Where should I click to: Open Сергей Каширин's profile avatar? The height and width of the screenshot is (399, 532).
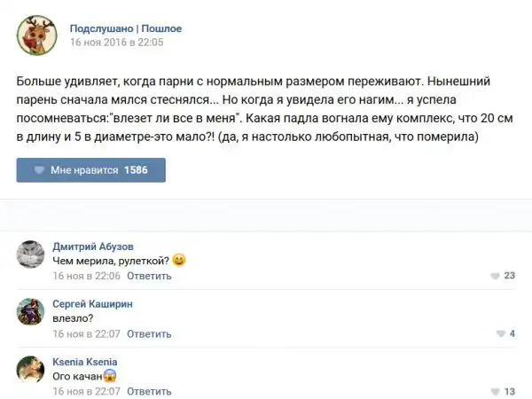point(31,312)
